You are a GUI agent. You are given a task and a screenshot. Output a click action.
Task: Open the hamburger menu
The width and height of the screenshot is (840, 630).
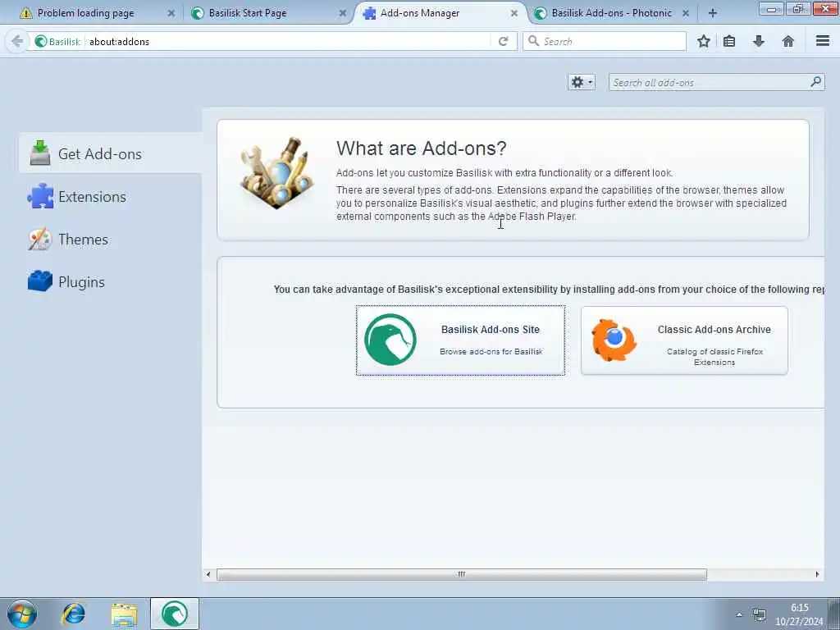tap(823, 41)
